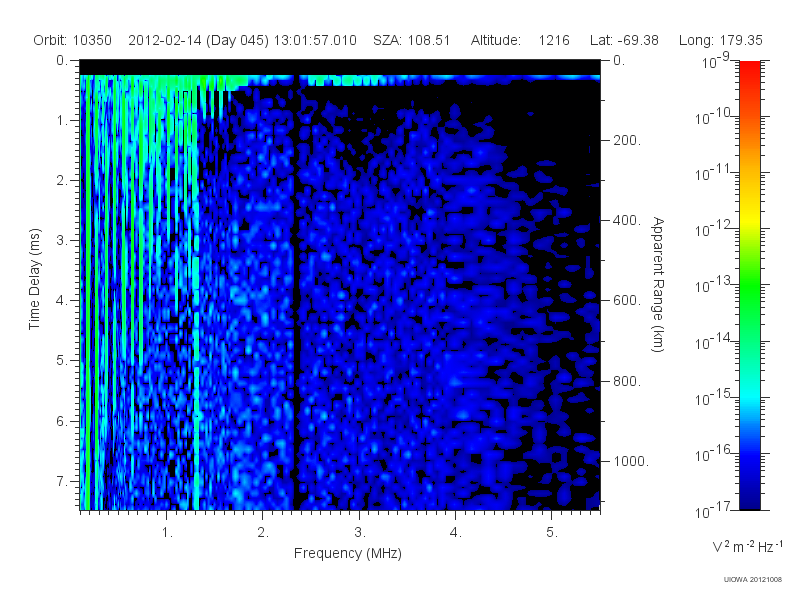The height and width of the screenshot is (600, 800).
Task: Click the 7. time delay tick label
Action: [61, 481]
